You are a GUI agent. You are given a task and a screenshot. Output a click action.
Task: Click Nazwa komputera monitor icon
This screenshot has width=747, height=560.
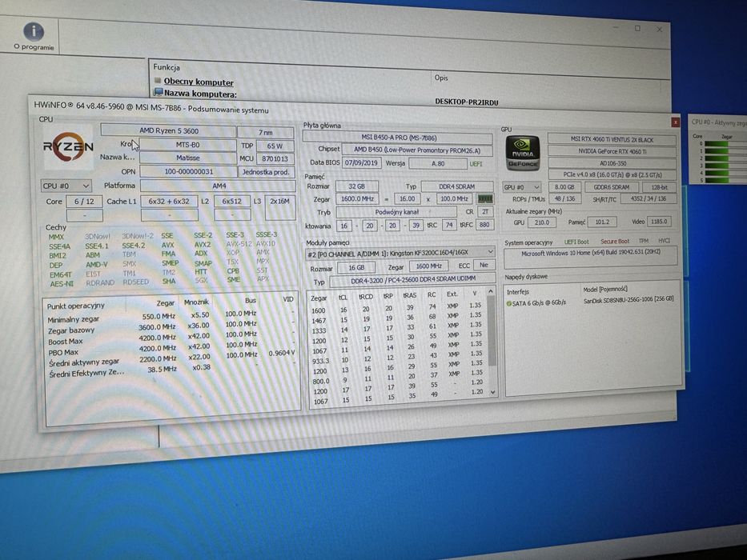[x=159, y=91]
